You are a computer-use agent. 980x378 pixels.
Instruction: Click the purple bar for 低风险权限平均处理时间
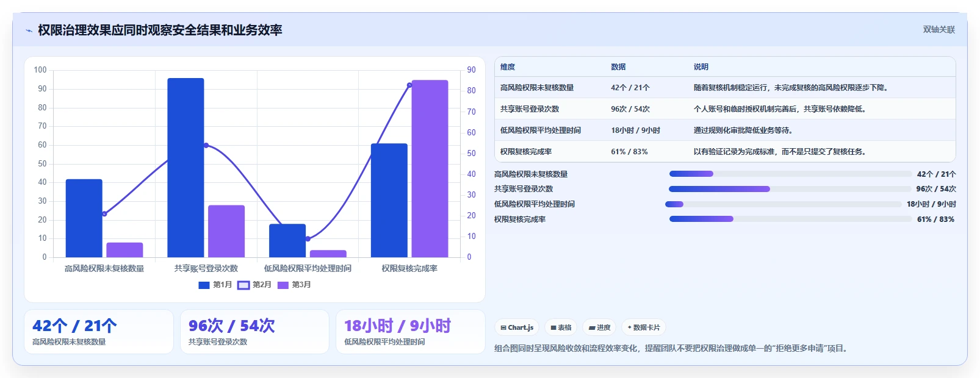(328, 254)
